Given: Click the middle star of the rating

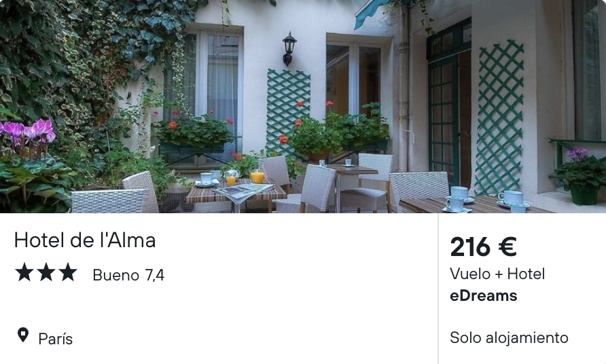Looking at the screenshot, I should pyautogui.click(x=46, y=272).
